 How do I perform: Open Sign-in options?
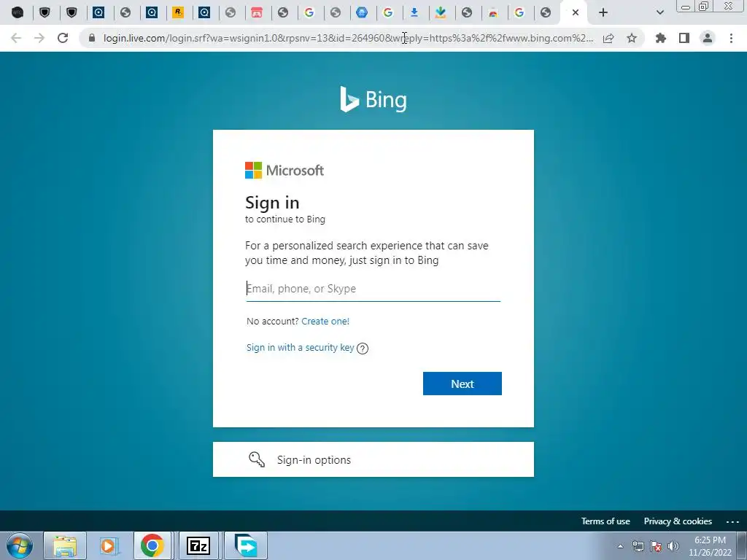coord(373,459)
